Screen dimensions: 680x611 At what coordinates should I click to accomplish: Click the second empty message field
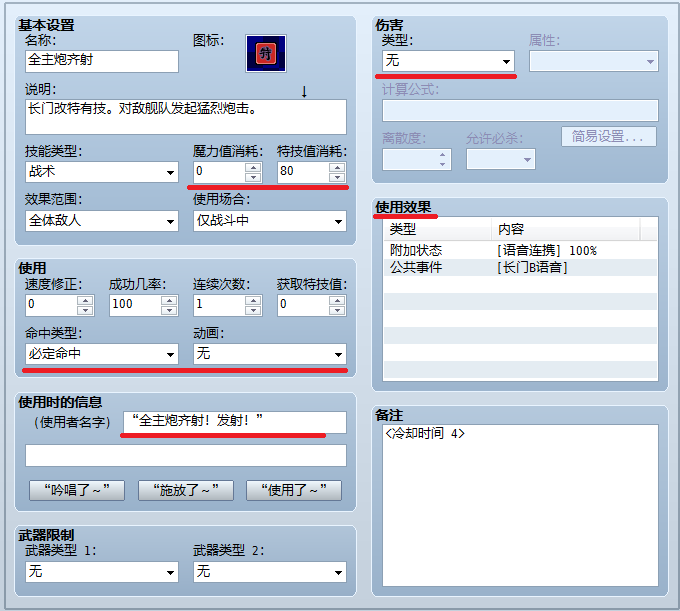tap(186, 455)
